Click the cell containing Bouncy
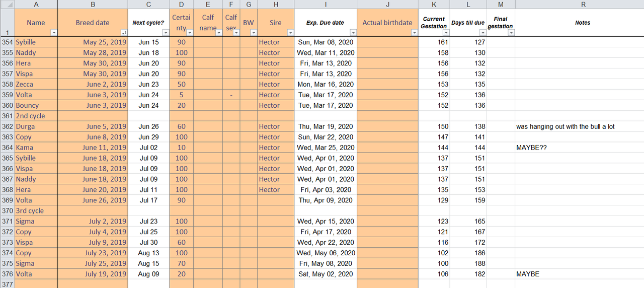 [36, 105]
